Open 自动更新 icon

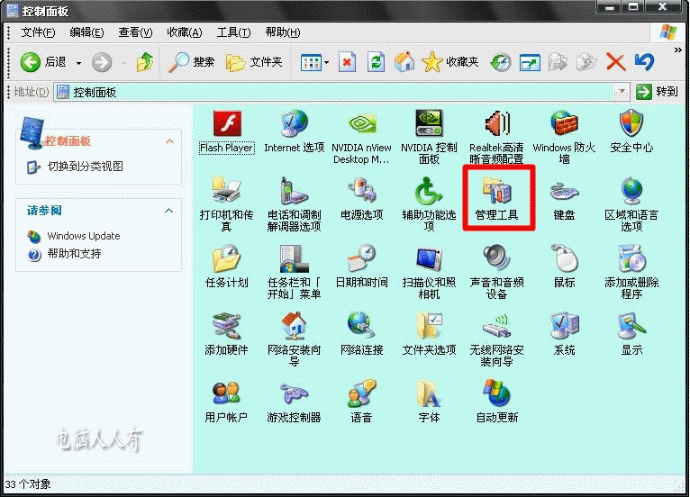(497, 401)
